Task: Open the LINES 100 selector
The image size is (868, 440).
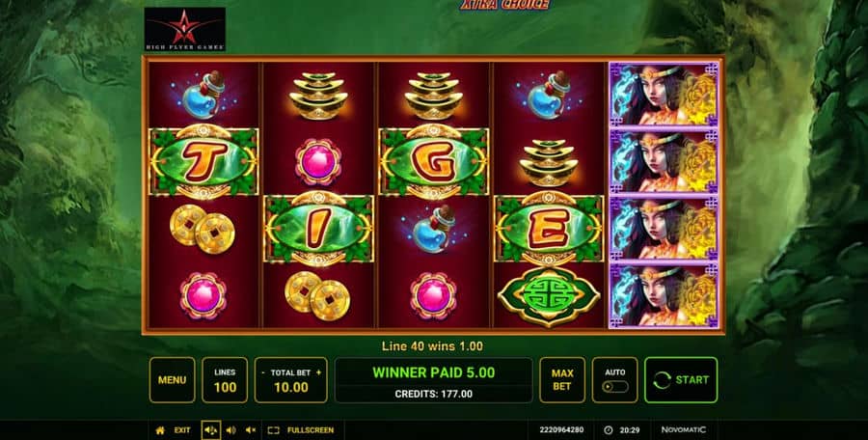Action: (225, 380)
